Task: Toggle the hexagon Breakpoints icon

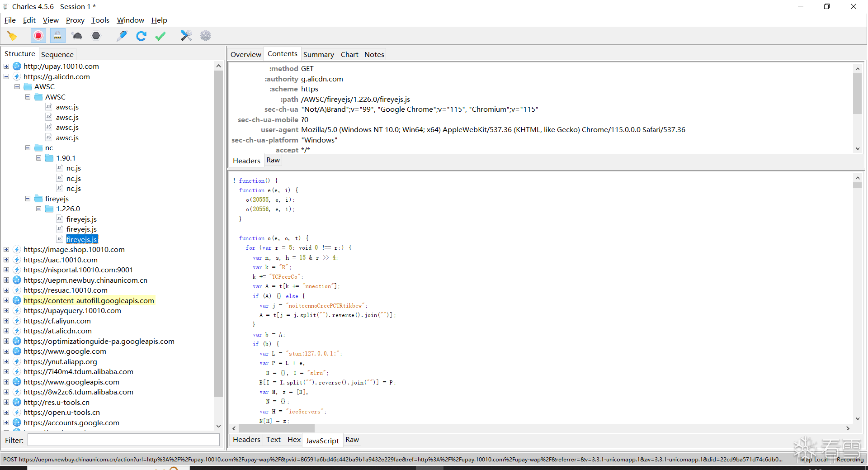Action: click(96, 36)
